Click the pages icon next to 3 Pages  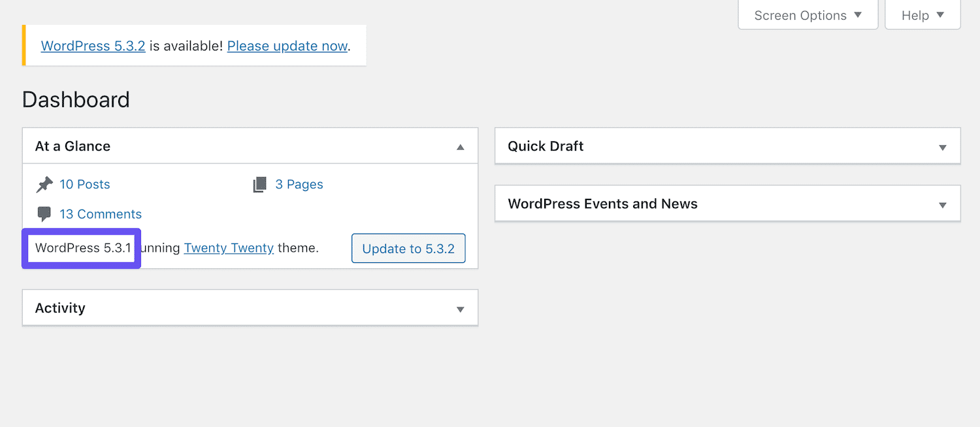tap(259, 184)
